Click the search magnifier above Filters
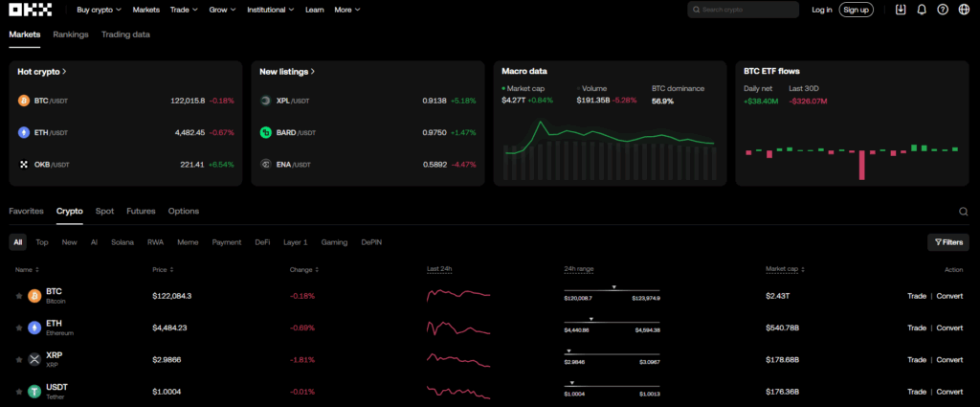Viewport: 980px width, 407px height. point(964,212)
